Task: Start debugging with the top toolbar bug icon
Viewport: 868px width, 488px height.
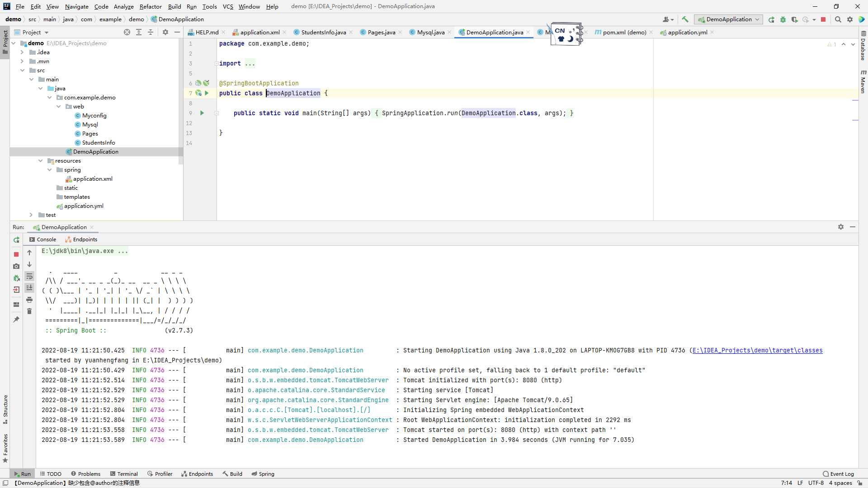Action: point(783,19)
